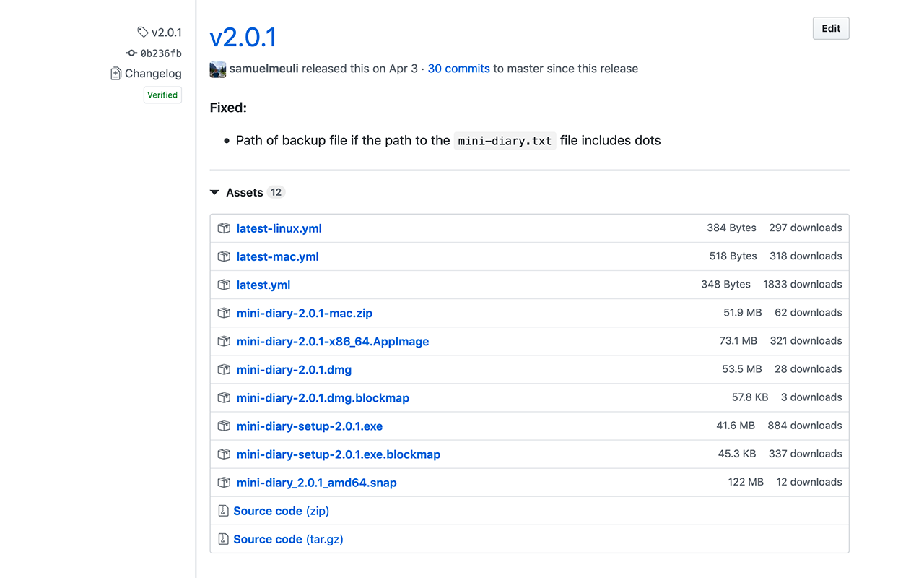The height and width of the screenshot is (578, 924).
Task: Download mini-diary-2.0.1-x86_64.AppImage
Action: click(x=333, y=341)
